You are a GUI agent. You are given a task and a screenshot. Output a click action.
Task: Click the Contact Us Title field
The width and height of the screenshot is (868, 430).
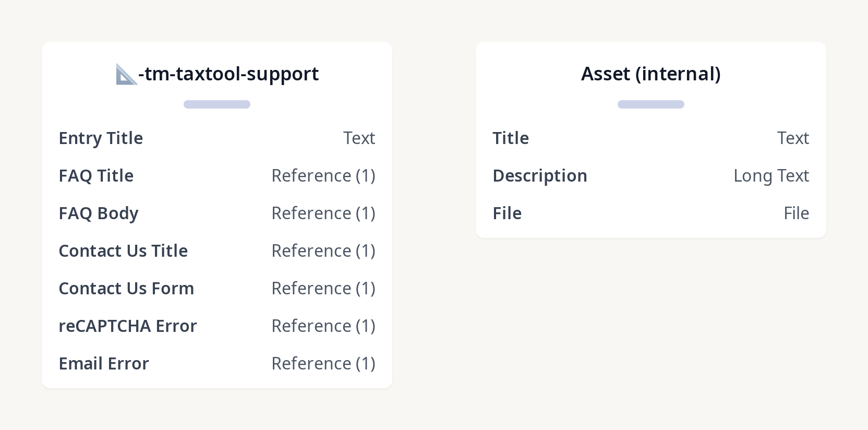[123, 251]
